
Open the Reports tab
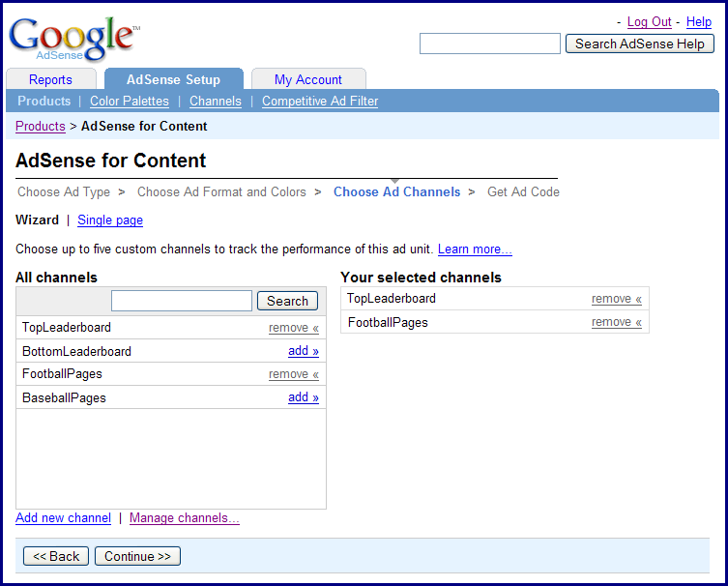coord(50,79)
